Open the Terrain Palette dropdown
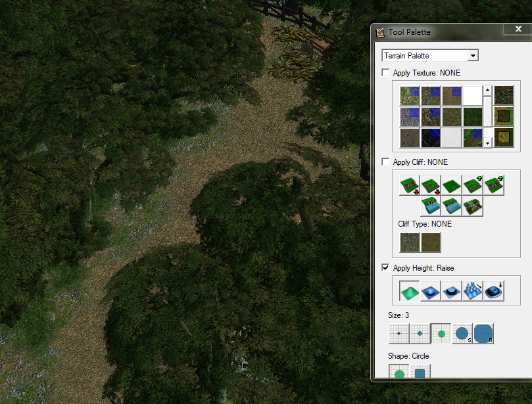532x404 pixels. click(473, 56)
